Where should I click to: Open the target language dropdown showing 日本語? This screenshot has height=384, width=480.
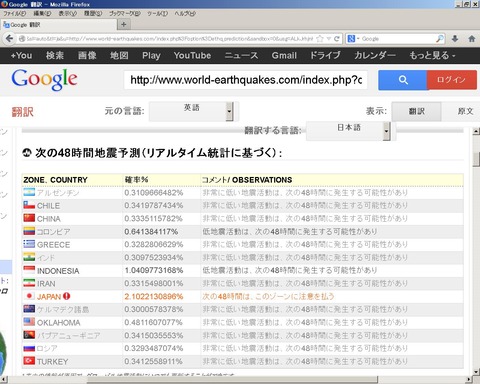(x=348, y=131)
